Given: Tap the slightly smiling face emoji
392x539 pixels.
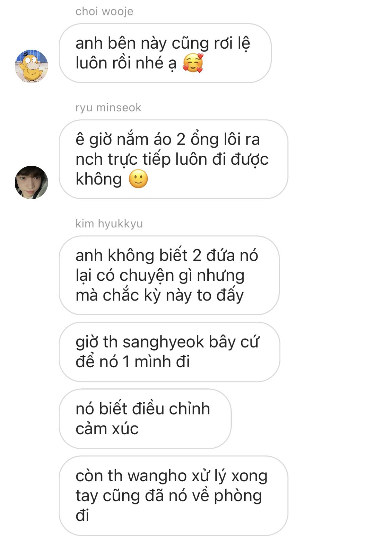Looking at the screenshot, I should coord(138,179).
